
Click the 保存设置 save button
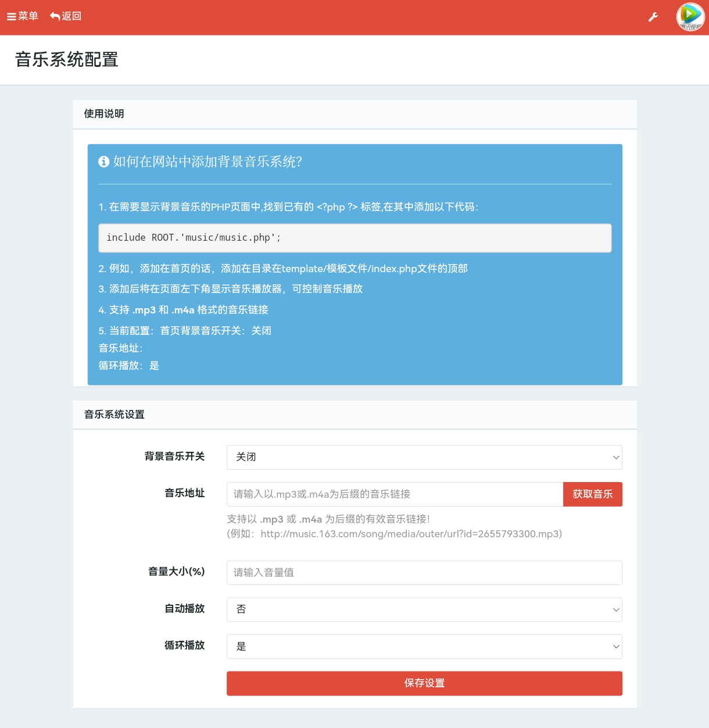(x=424, y=683)
